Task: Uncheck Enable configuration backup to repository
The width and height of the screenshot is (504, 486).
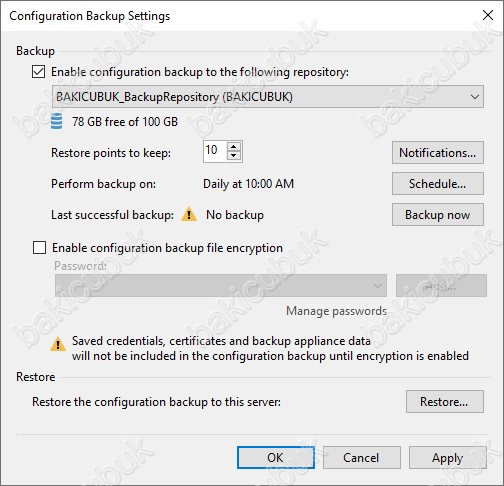Action: click(x=38, y=72)
